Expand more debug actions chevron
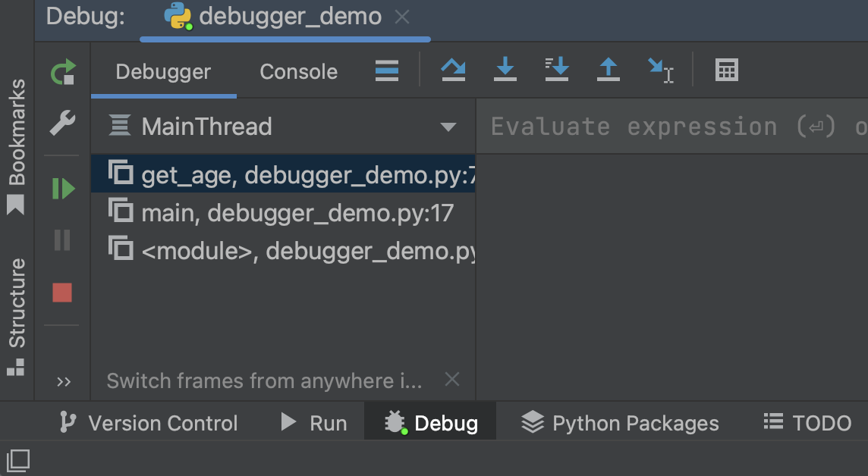The width and height of the screenshot is (868, 476). click(63, 381)
